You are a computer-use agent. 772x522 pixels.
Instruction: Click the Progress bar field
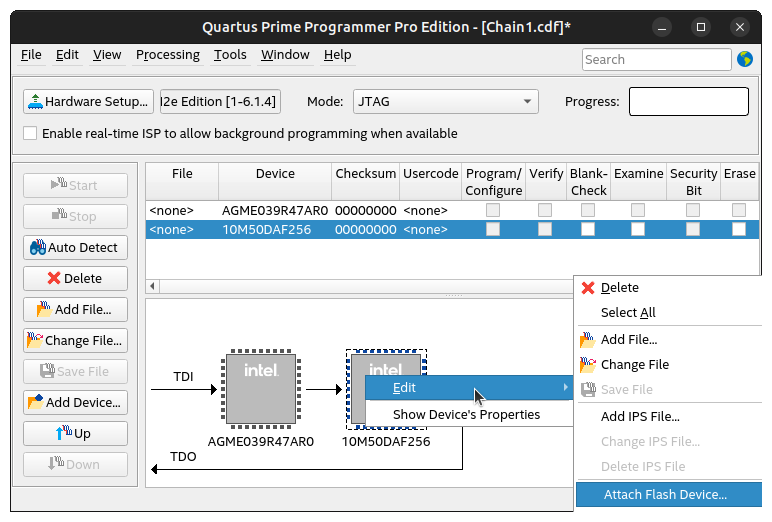click(x=688, y=101)
